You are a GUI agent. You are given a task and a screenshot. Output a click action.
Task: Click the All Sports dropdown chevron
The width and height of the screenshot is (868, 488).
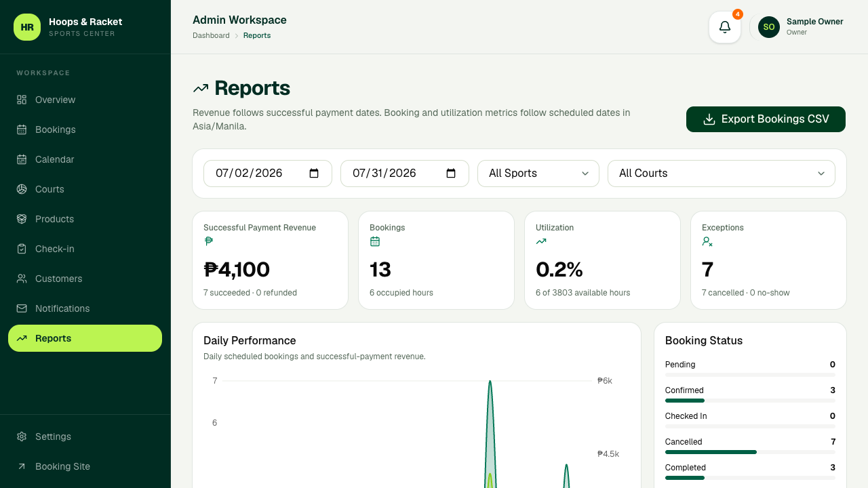click(585, 174)
